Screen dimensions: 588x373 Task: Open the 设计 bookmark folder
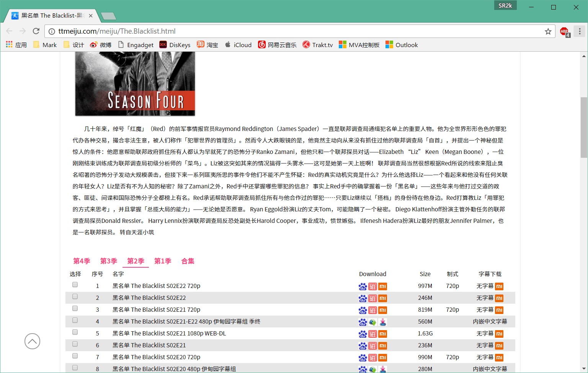point(73,45)
